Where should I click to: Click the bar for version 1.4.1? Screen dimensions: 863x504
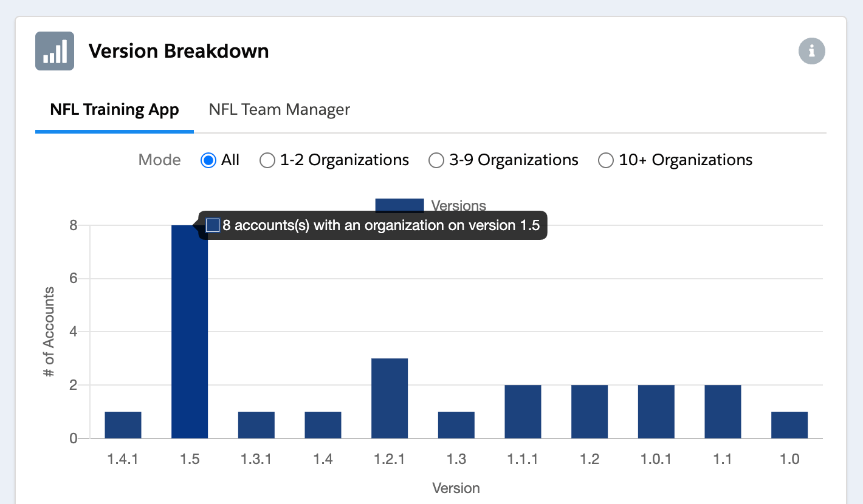[123, 425]
